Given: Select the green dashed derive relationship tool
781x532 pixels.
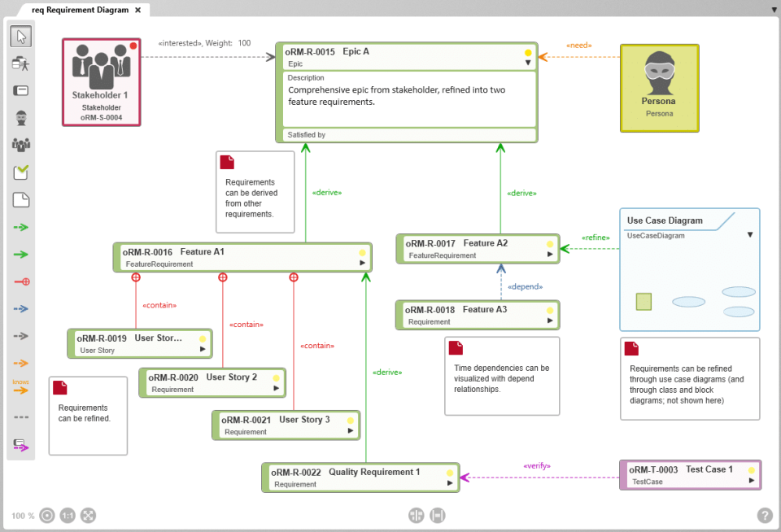Looking at the screenshot, I should tap(20, 227).
